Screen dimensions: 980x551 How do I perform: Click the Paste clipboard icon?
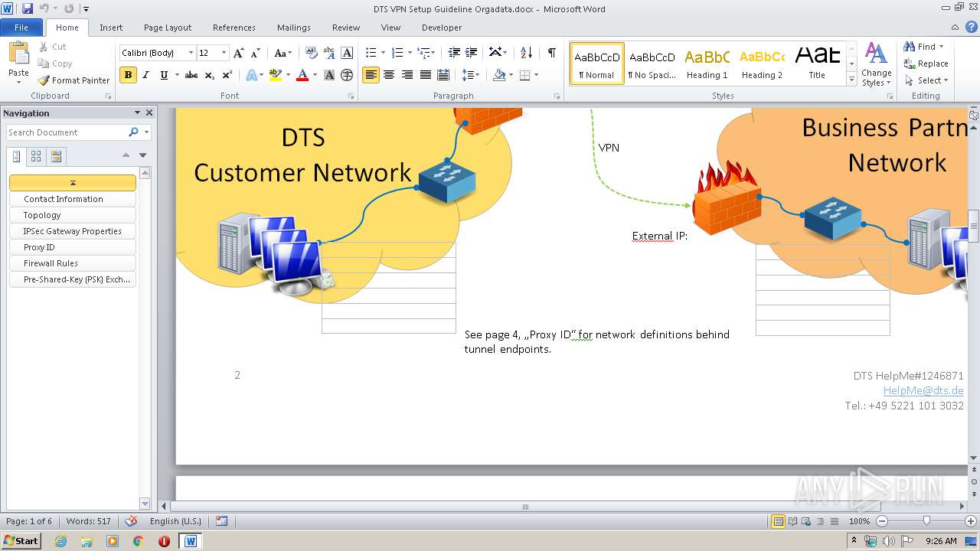[18, 54]
